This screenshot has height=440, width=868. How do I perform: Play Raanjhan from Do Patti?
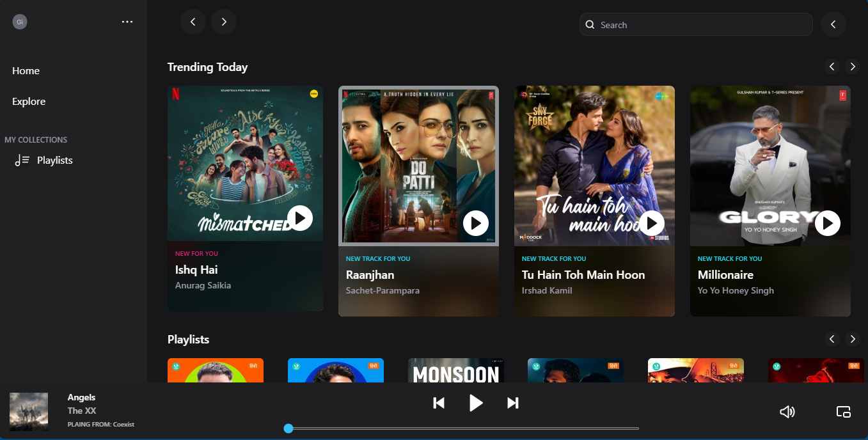click(x=476, y=223)
